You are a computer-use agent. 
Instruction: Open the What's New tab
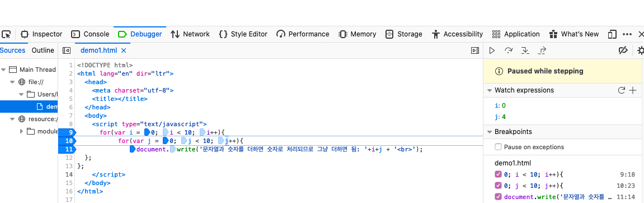[574, 34]
